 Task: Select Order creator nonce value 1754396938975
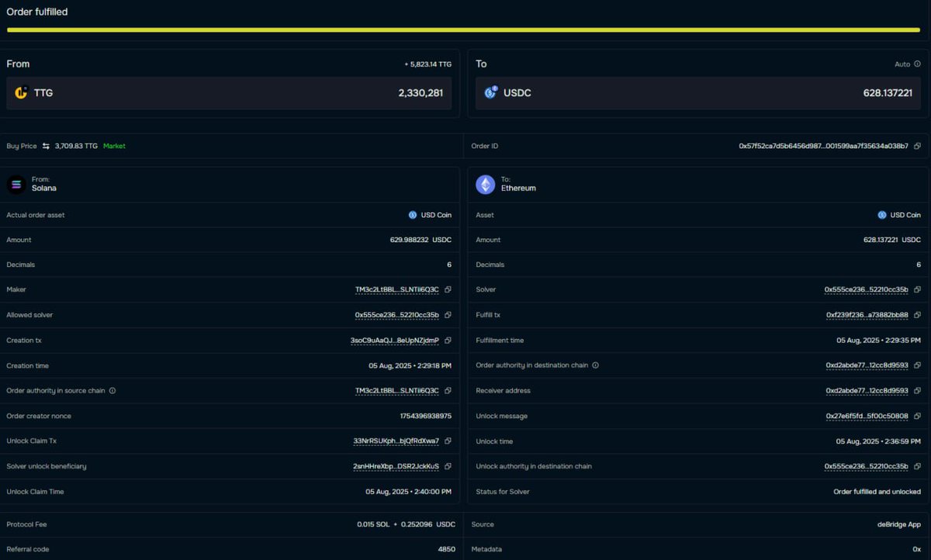[x=426, y=416]
